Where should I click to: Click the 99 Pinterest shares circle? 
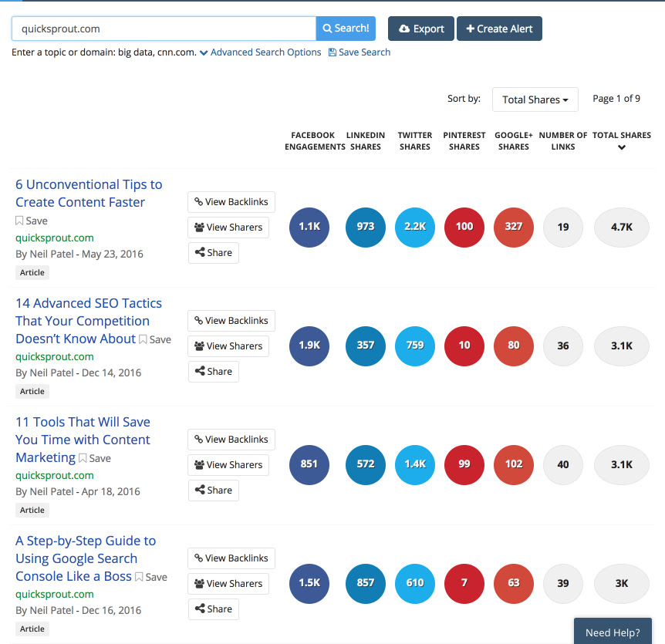pos(464,464)
